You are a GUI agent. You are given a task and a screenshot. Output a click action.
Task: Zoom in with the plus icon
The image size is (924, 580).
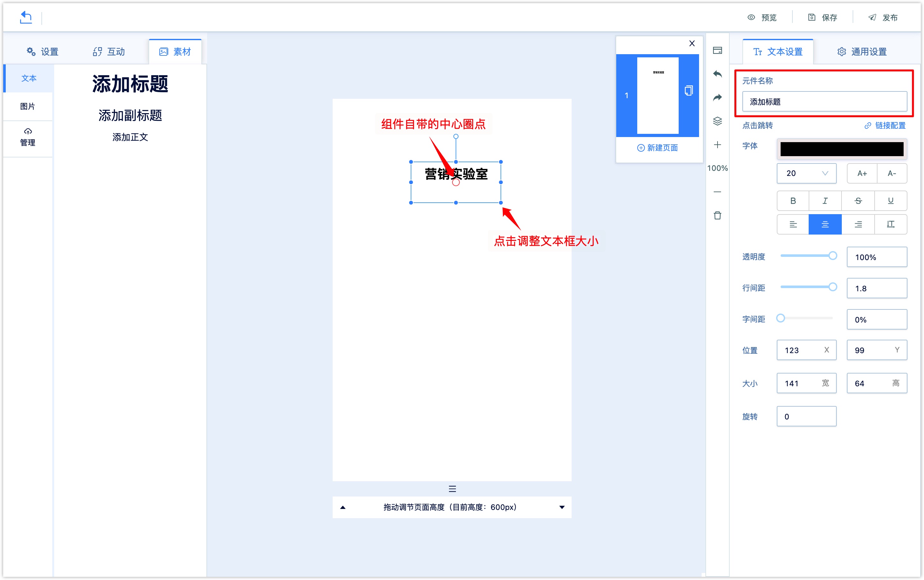coord(717,145)
